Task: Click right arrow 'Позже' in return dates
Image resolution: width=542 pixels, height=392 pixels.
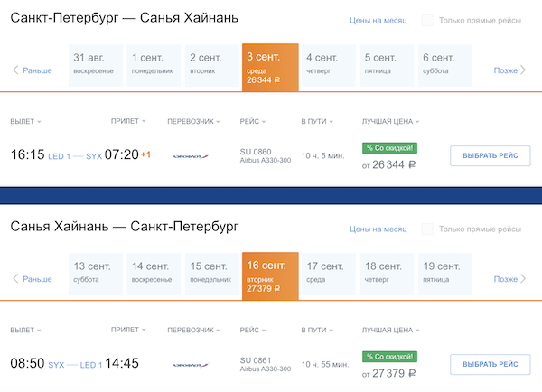Action: pos(510,279)
